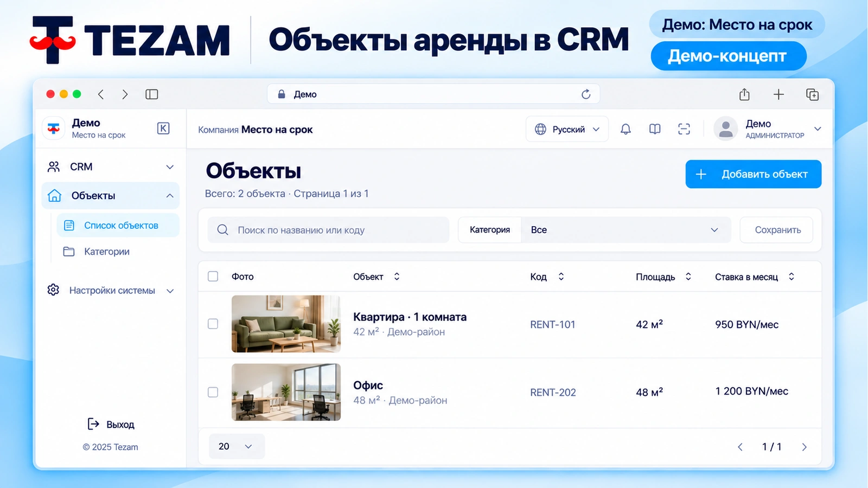Open the Категория filter dropdown showing Все
This screenshot has height=488, width=868.
(626, 230)
